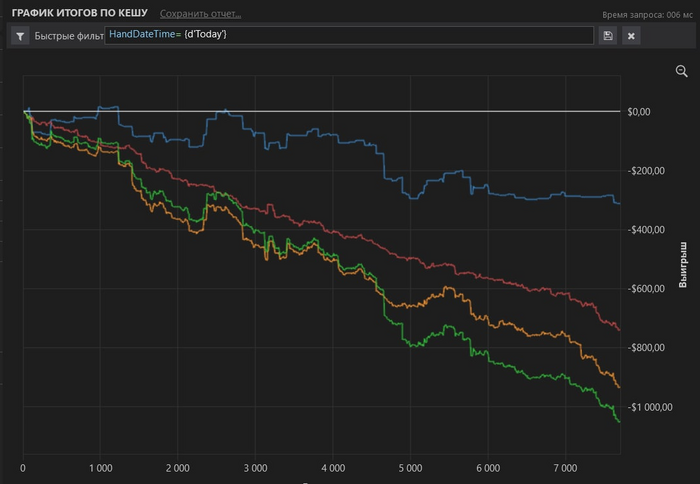
Task: Select the $0,00 axis label
Action: (x=638, y=112)
